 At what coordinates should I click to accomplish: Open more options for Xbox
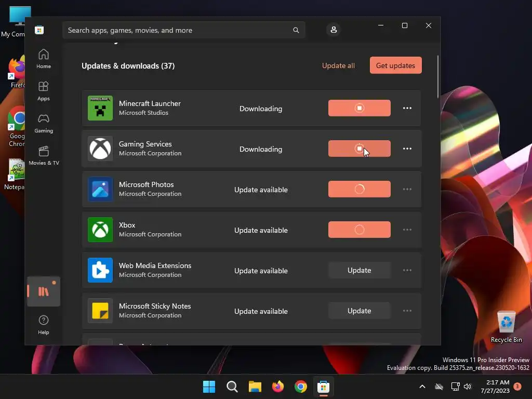407,230
